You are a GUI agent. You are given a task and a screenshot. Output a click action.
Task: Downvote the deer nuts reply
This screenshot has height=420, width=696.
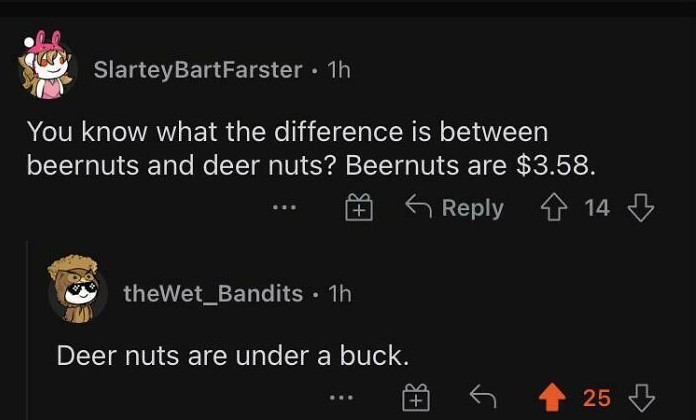point(639,397)
